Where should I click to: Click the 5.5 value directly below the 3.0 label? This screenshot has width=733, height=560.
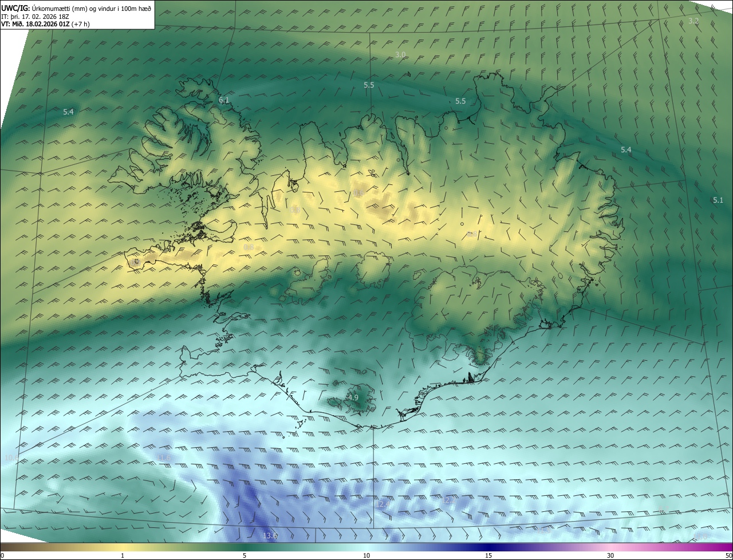point(369,85)
